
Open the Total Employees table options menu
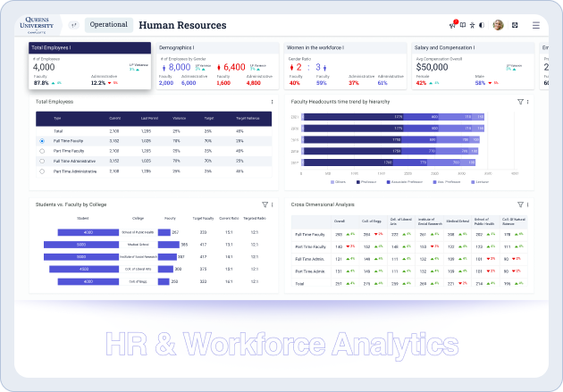click(x=272, y=102)
